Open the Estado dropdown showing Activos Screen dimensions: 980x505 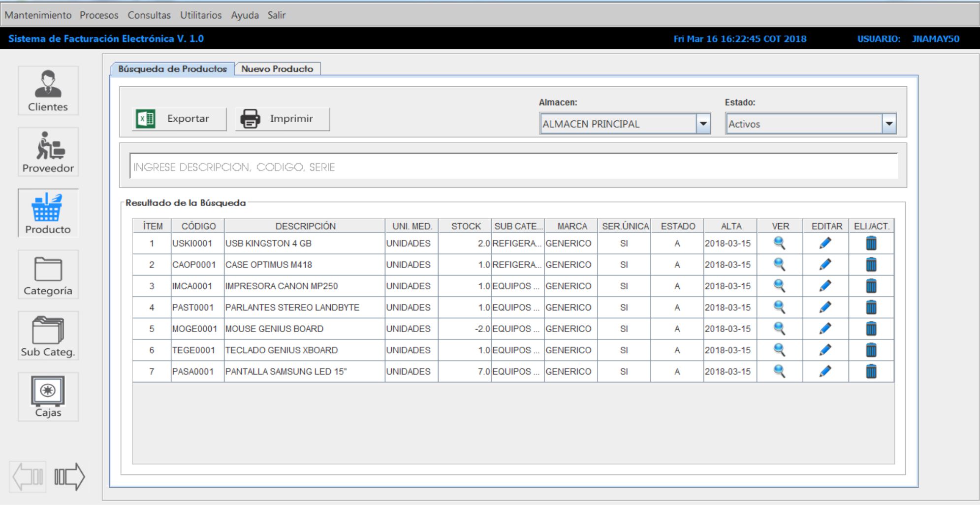click(x=888, y=124)
